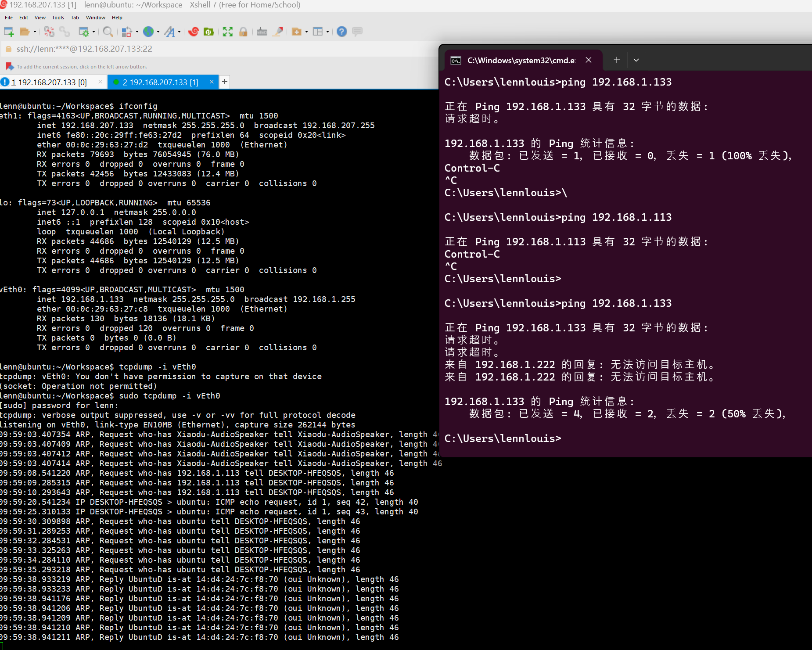This screenshot has height=650, width=812.
Task: Click the padlock icon in address bar
Action: click(8, 49)
